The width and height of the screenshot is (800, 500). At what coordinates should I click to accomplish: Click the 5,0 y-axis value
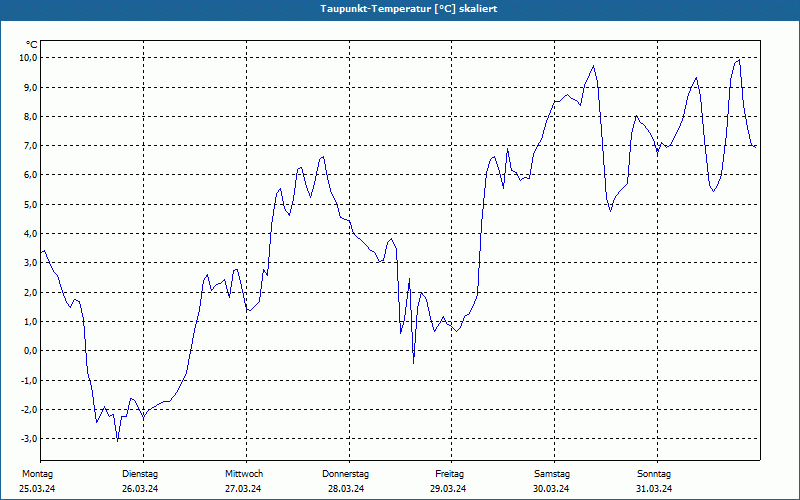30,205
